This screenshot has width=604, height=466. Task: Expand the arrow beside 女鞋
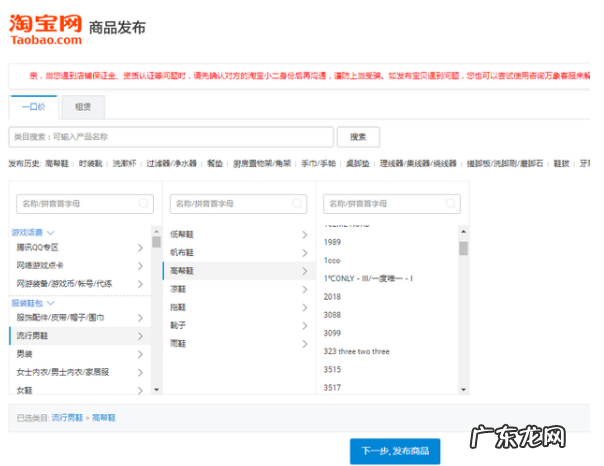(x=140, y=390)
